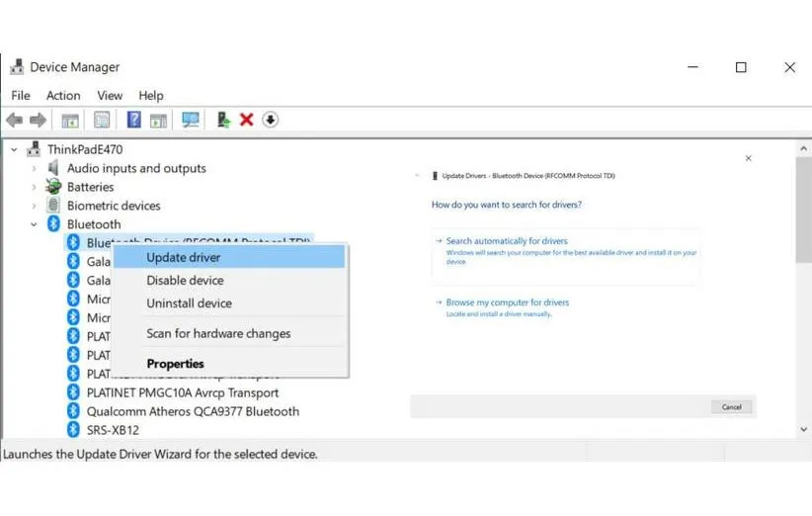This screenshot has width=812, height=516.
Task: Click the Update device driver toolbar icon
Action: tap(223, 120)
